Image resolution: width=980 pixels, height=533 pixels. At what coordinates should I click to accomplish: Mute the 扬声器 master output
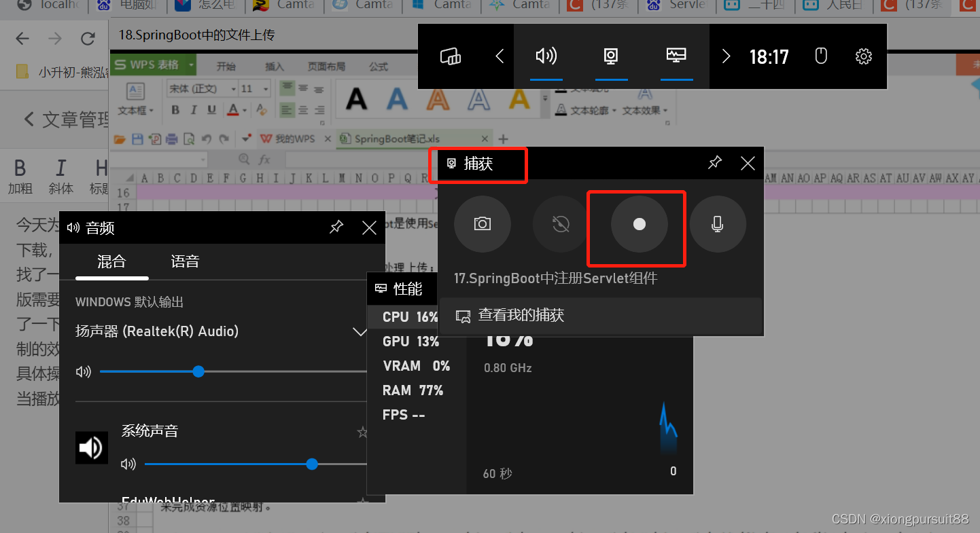pos(83,371)
